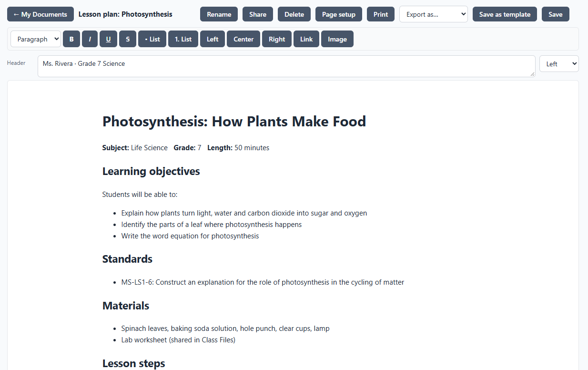Screen dimensions: 588x370
Task: Click the 'Materials' heading
Action: 126,306
